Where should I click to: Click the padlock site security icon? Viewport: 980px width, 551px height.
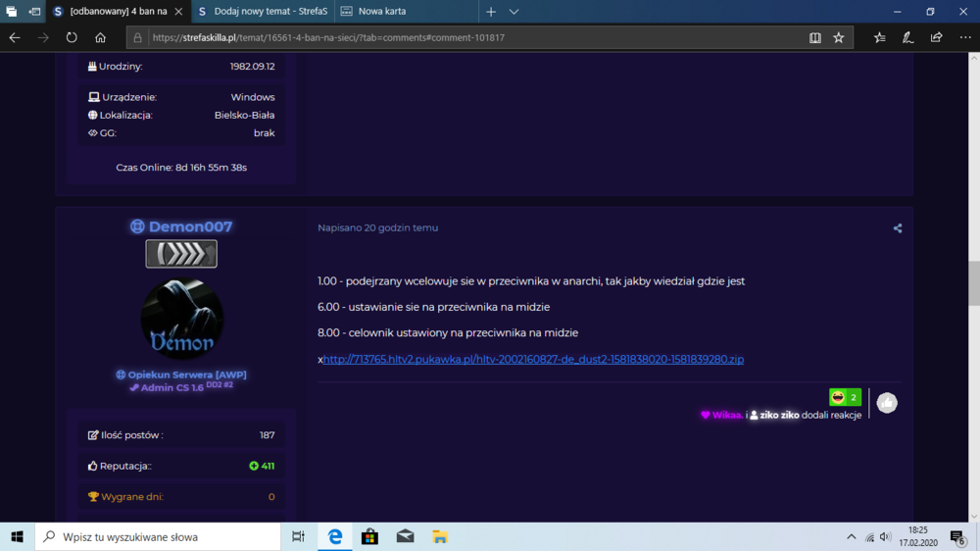pos(137,37)
